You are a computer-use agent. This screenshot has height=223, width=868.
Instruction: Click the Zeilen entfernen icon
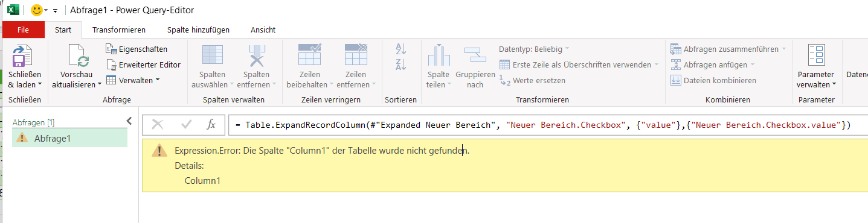click(356, 55)
